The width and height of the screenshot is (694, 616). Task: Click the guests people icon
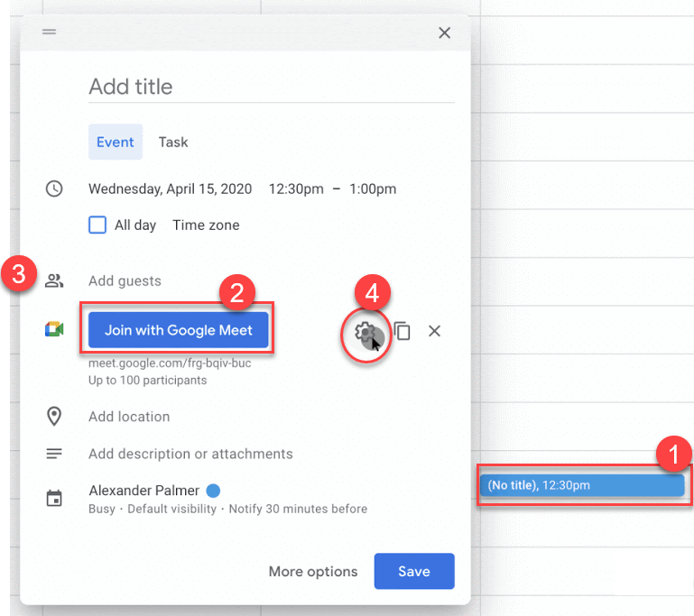pyautogui.click(x=54, y=280)
